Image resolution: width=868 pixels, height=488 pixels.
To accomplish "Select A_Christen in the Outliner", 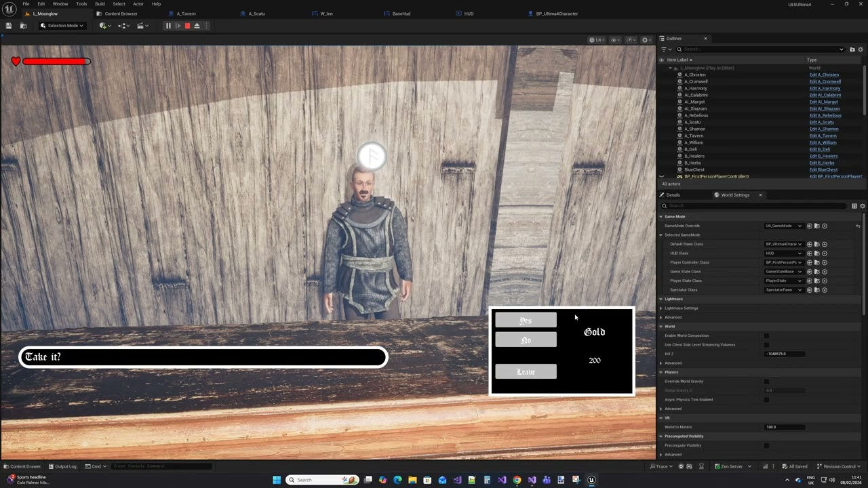I will (695, 75).
